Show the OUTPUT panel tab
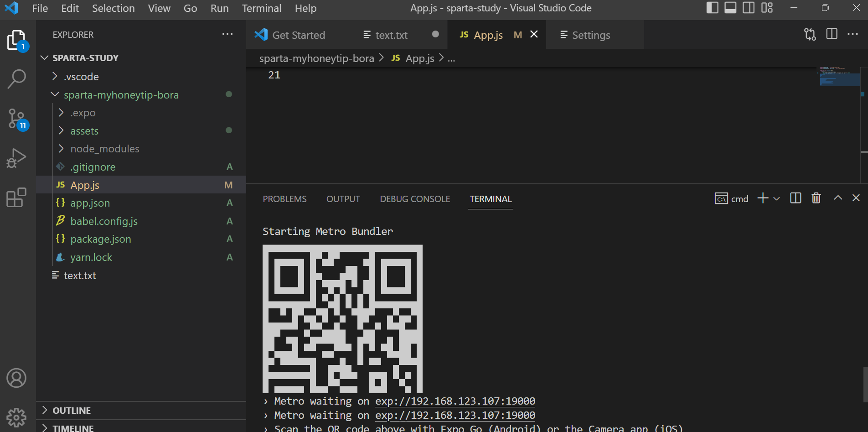Viewport: 868px width, 432px height. coord(343,199)
